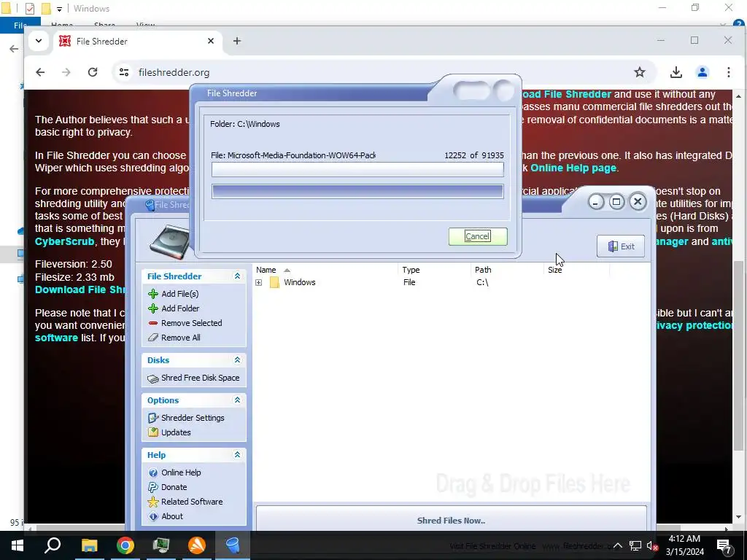Click the current file progress bar

click(357, 169)
